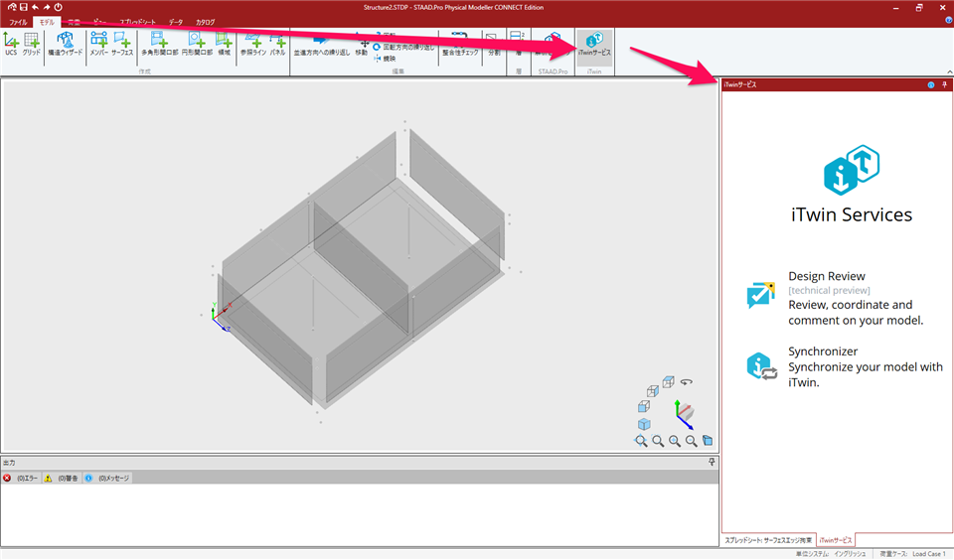Select the グリッド (Grid) tool
The image size is (954, 560).
[x=31, y=43]
